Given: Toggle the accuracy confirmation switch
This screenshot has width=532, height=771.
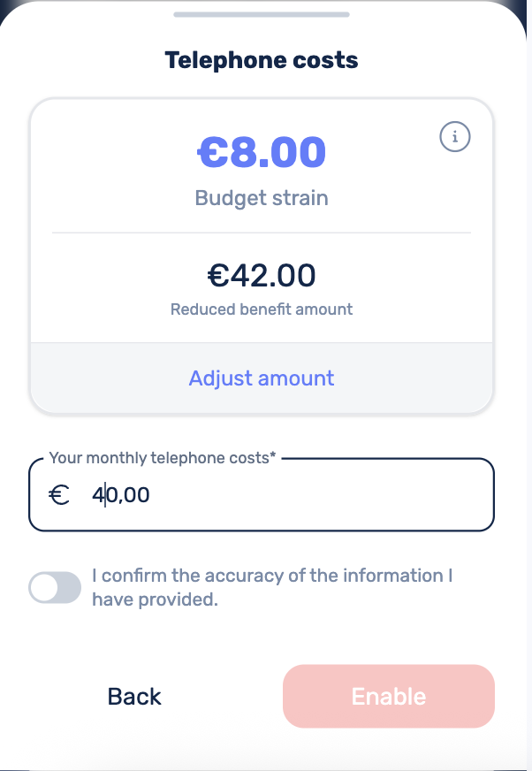Looking at the screenshot, I should click(55, 587).
